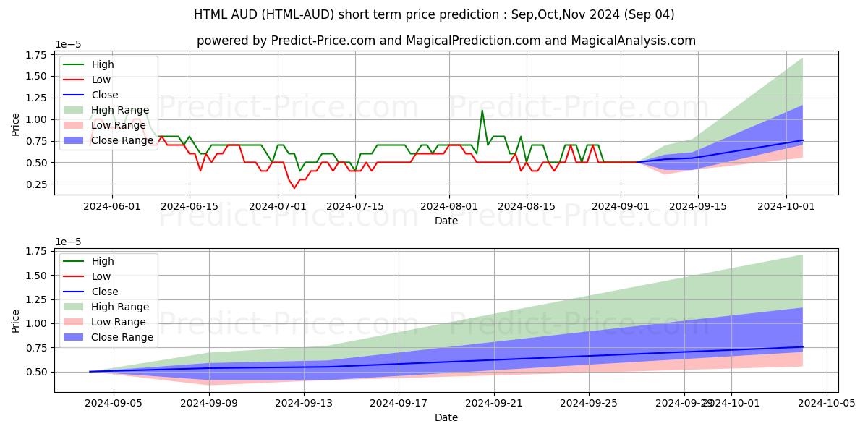Click the powered by Predict-Price.com subtitle
Screen dimensions: 868x434
point(446,41)
